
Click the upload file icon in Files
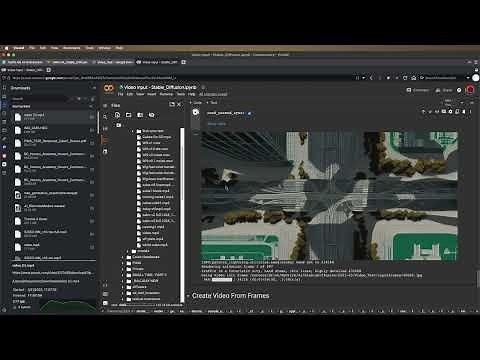pos(117,115)
